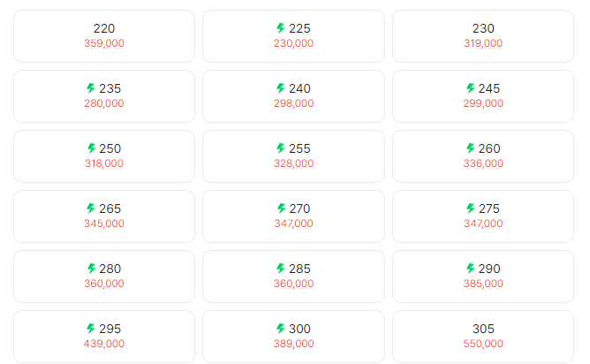
Task: Pick the size 250 card
Action: pyautogui.click(x=104, y=156)
